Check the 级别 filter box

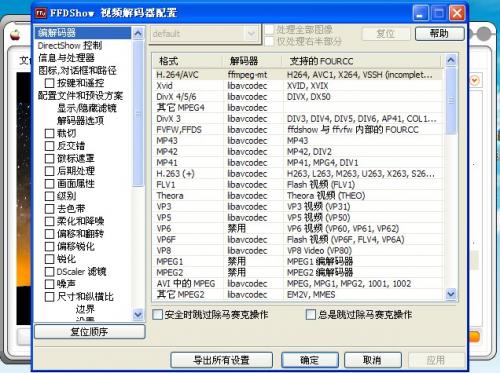[49, 196]
